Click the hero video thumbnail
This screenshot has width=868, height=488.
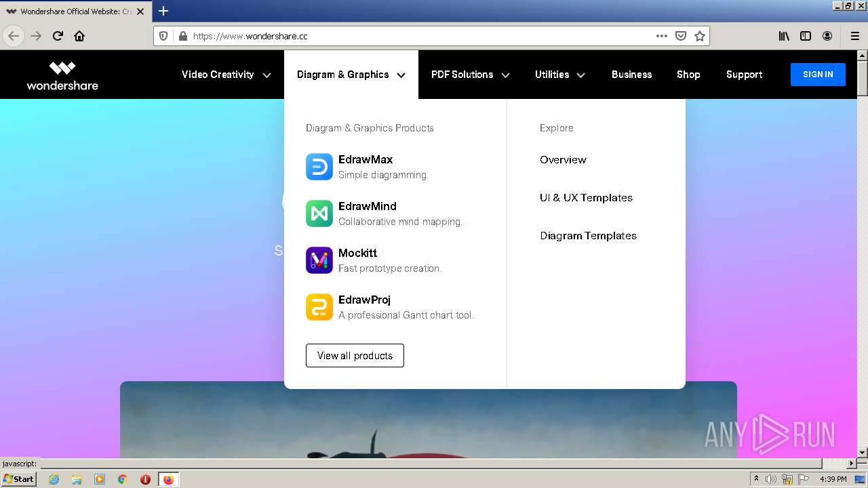click(429, 420)
